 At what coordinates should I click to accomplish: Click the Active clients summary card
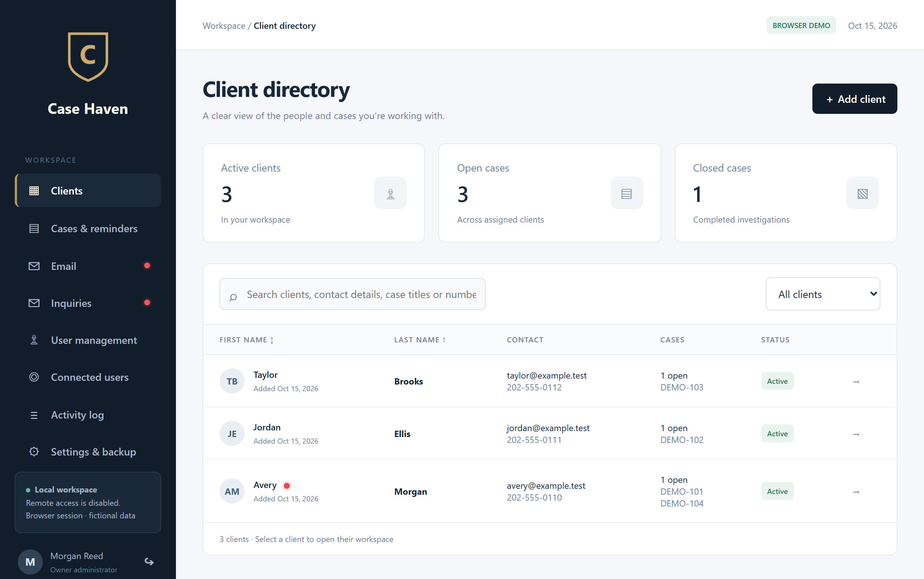click(313, 193)
